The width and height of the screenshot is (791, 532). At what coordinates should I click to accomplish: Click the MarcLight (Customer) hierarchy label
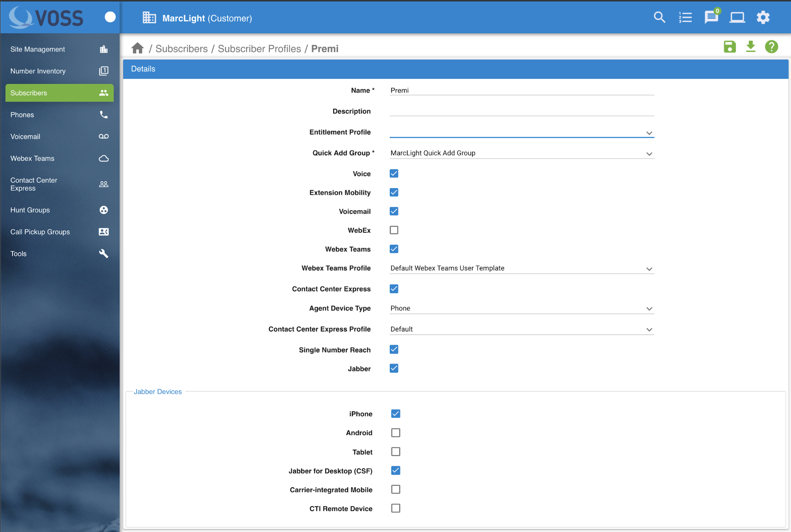tap(207, 18)
